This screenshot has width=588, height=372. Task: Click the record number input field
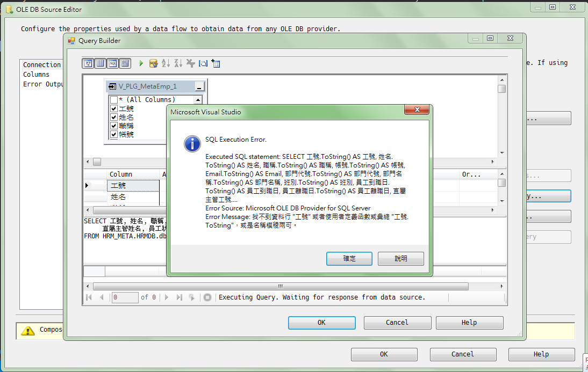(125, 297)
